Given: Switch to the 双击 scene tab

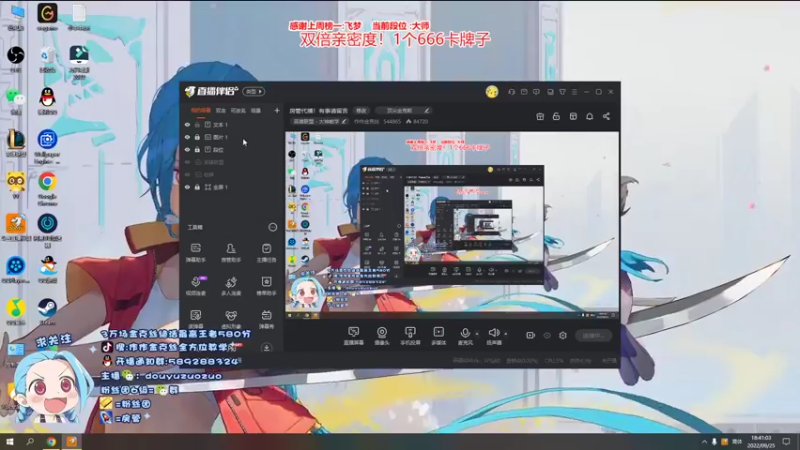Looking at the screenshot, I should pyautogui.click(x=220, y=110).
